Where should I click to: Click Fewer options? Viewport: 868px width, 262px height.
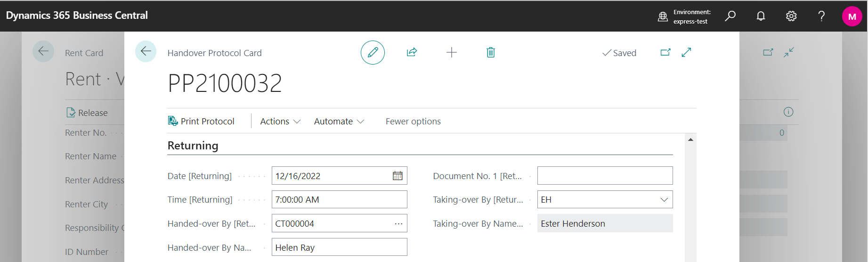(x=413, y=122)
